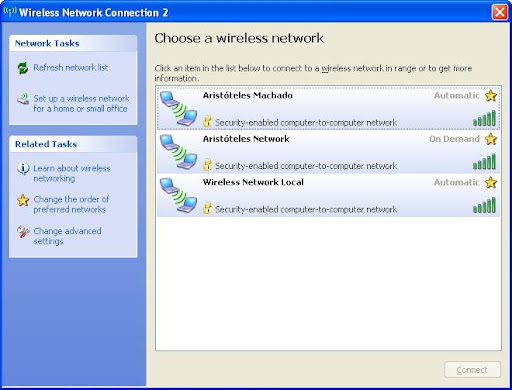Click the Connect button

pyautogui.click(x=472, y=370)
